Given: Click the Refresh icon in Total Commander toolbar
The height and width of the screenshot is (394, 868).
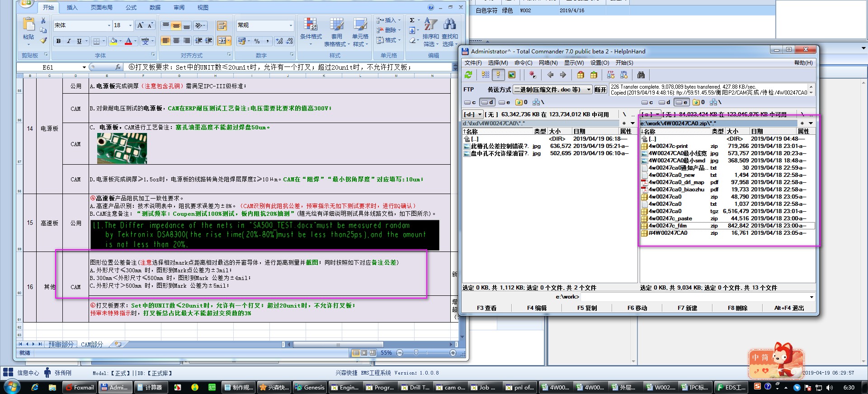Looking at the screenshot, I should pyautogui.click(x=468, y=75).
